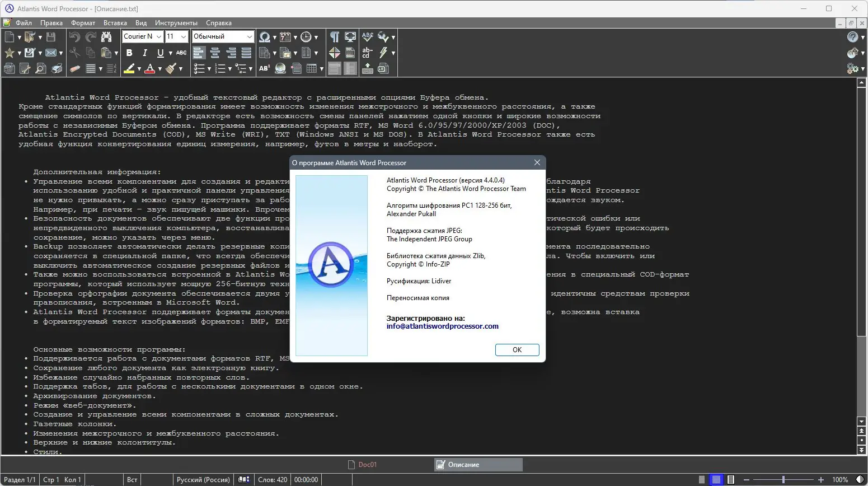
Task: Expand the new document dropdown arrow
Action: click(19, 38)
